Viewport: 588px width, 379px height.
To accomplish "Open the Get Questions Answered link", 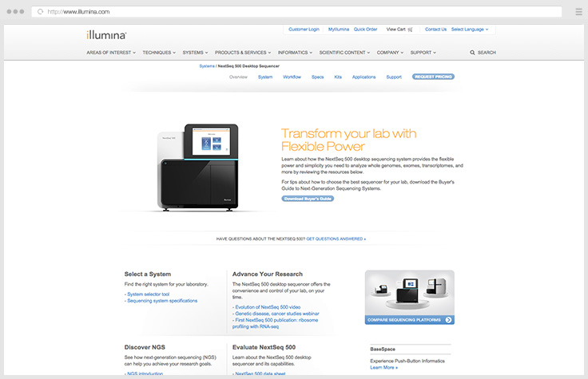I will 336,239.
